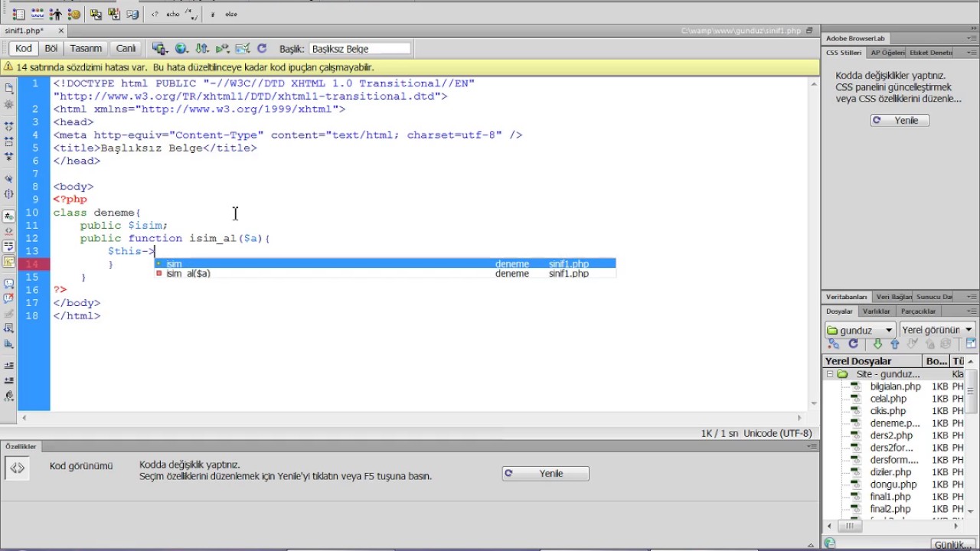This screenshot has height=551, width=980.
Task: Switch to Dosyalar tab
Action: (839, 311)
